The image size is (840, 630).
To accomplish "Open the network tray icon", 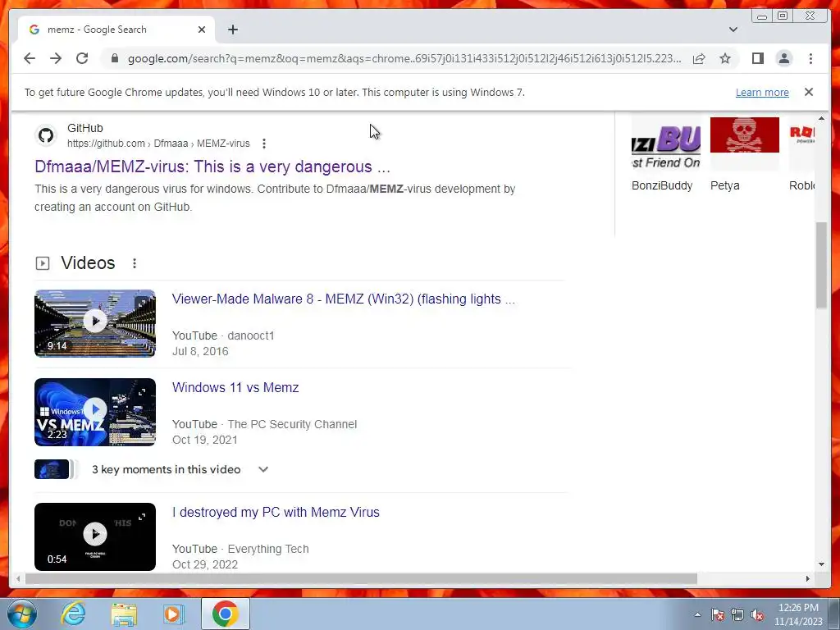I will [737, 614].
